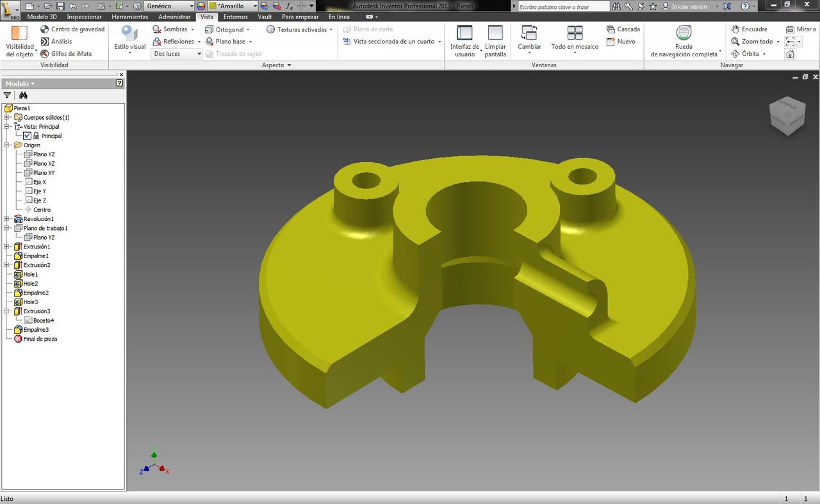Toggle Centro de gravedad display
This screenshot has height=504, width=820.
tap(72, 29)
